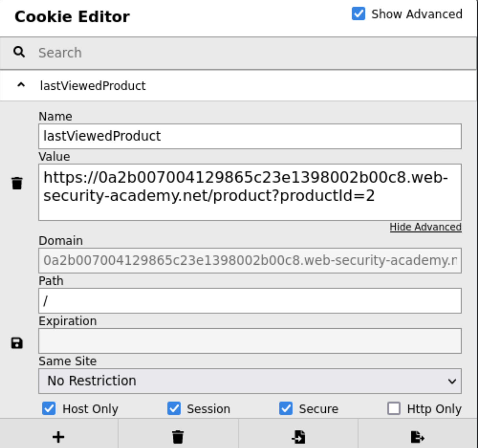This screenshot has width=478, height=448.
Task: Uncheck the Secure option
Action: point(286,408)
